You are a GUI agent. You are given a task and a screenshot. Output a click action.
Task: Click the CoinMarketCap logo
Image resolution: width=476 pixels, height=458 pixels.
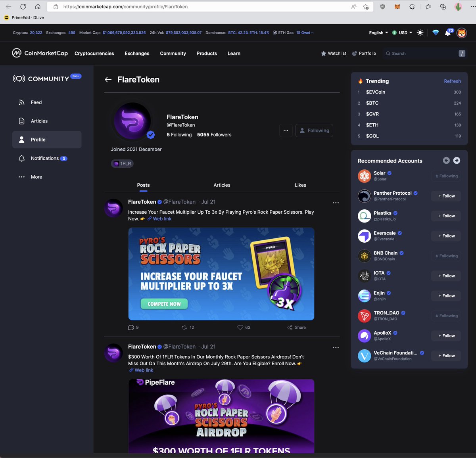point(40,53)
